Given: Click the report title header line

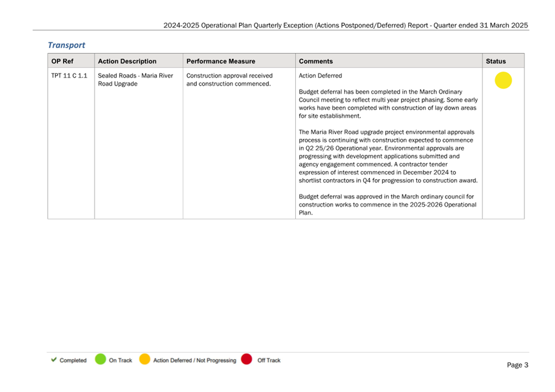Looking at the screenshot, I should tap(345, 26).
